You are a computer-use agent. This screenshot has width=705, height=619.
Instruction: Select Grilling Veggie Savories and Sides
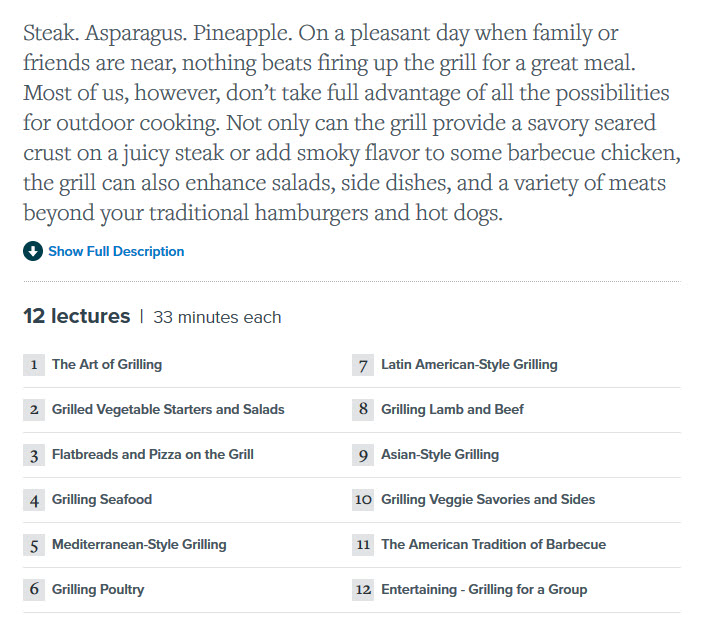click(488, 499)
